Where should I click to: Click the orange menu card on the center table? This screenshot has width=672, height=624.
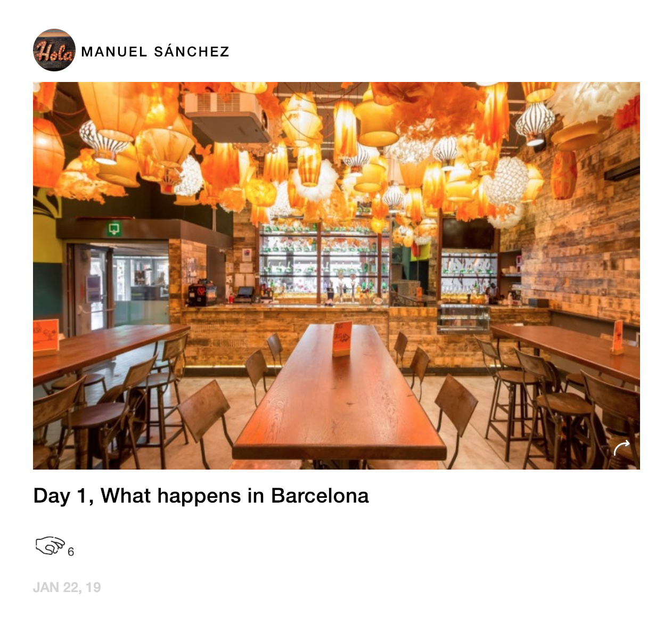click(x=342, y=339)
